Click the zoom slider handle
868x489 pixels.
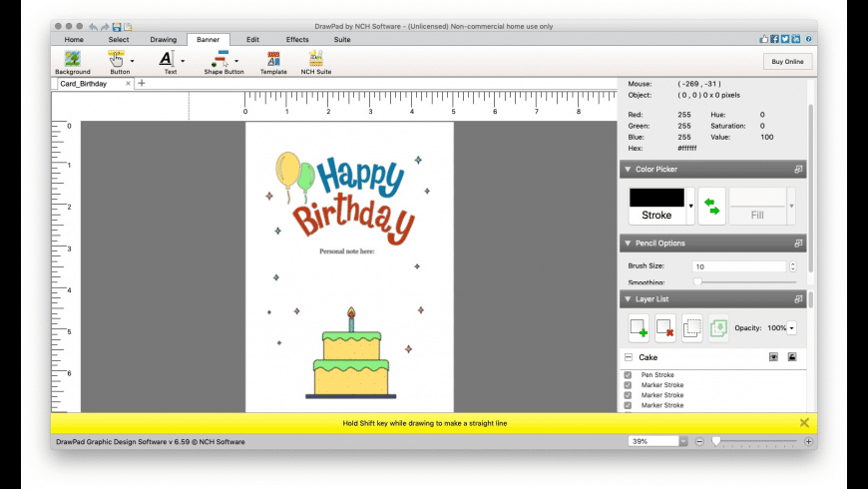pyautogui.click(x=716, y=441)
